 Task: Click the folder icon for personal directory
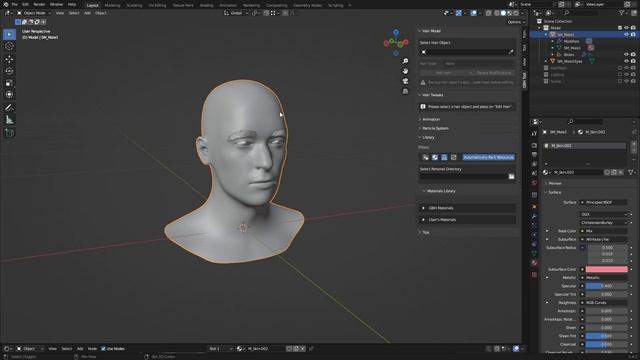point(511,176)
